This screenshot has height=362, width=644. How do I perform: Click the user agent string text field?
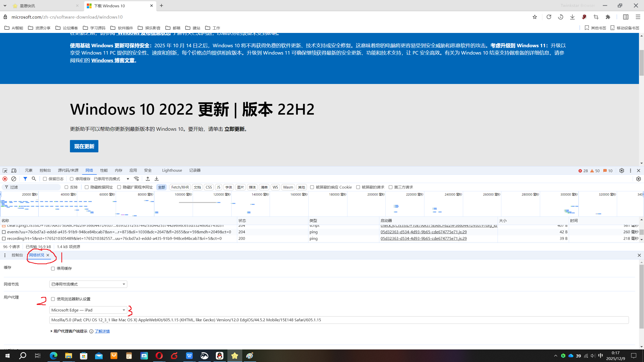pyautogui.click(x=339, y=320)
